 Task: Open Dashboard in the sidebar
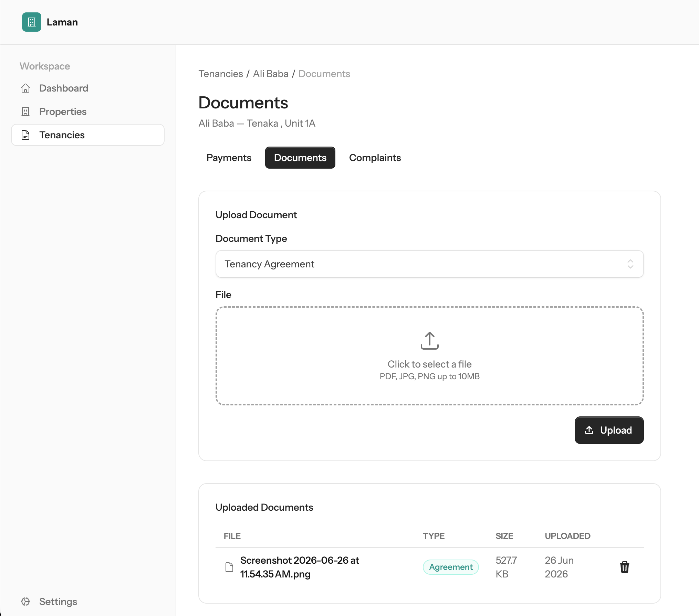(x=88, y=88)
